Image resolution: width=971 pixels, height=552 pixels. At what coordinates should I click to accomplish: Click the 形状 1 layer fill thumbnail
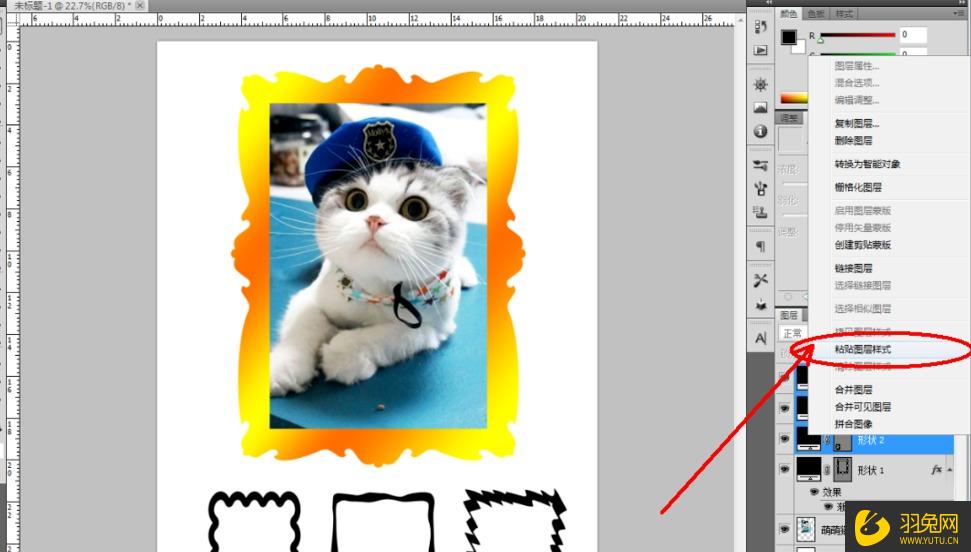pos(809,469)
